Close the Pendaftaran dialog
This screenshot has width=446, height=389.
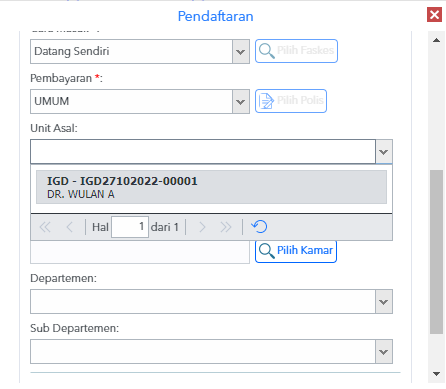[434, 15]
